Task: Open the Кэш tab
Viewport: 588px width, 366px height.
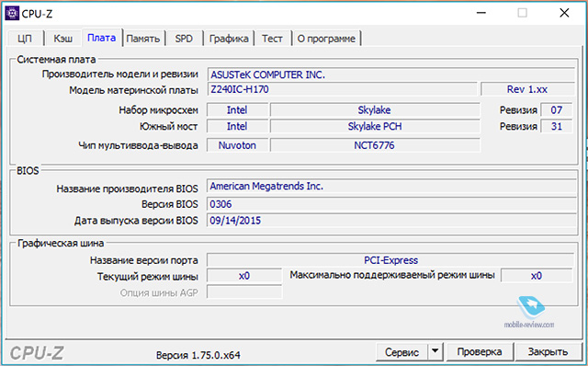Action: click(x=63, y=39)
